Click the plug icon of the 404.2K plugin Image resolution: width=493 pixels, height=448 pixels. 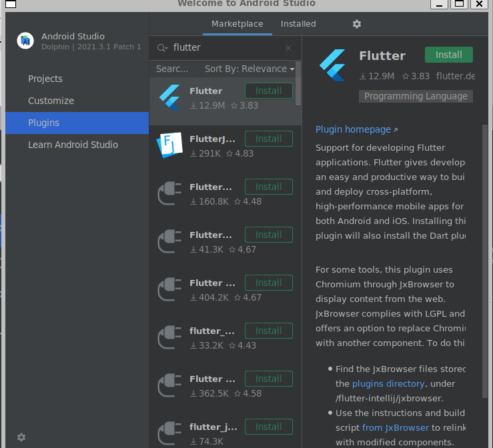coord(170,289)
